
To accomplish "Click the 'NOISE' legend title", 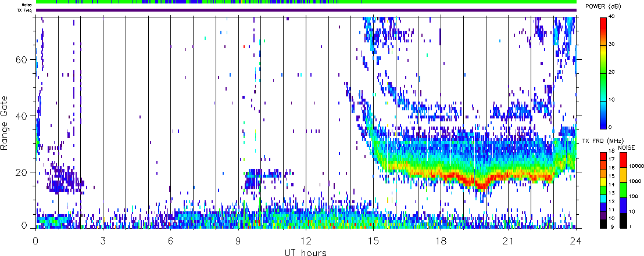I will pos(627,147).
